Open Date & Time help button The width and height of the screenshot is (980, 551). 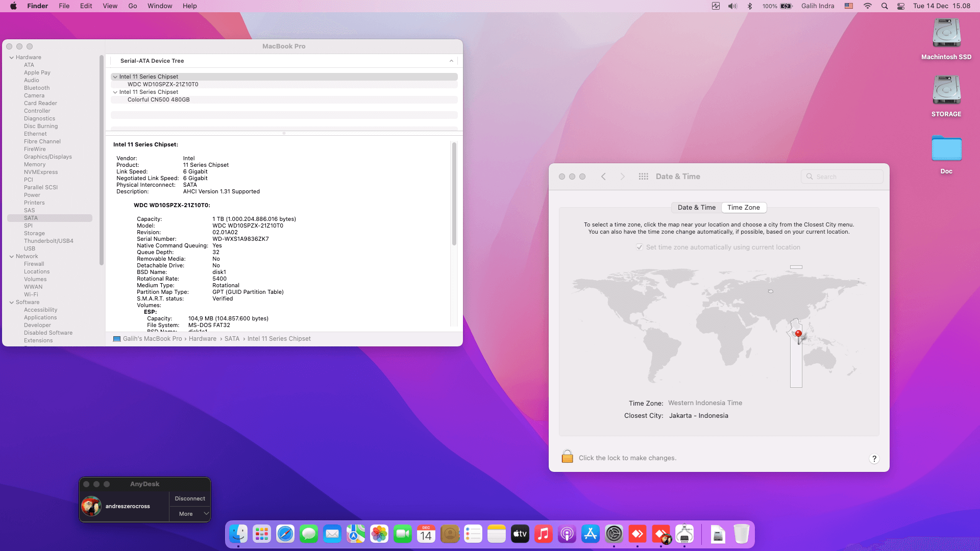[874, 459]
